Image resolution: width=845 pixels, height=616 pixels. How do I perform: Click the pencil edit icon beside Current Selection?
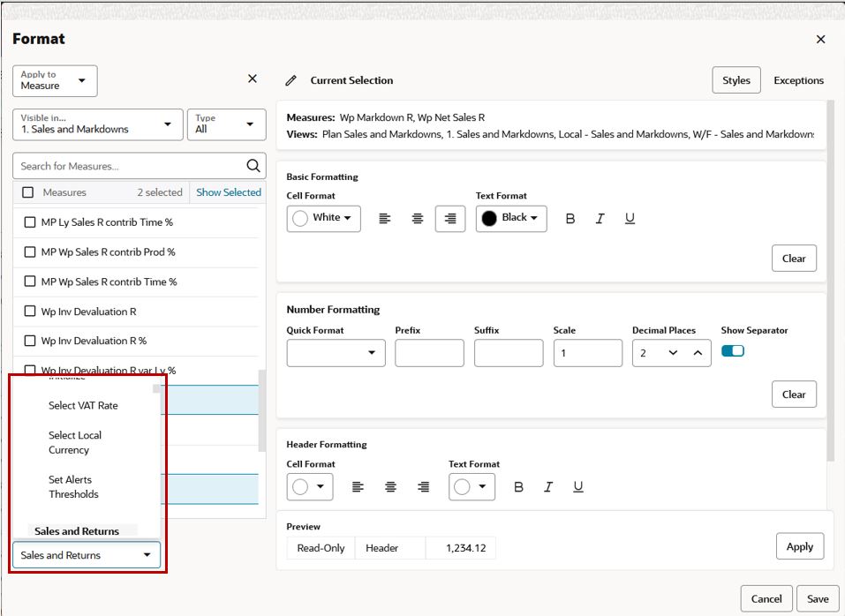[290, 80]
